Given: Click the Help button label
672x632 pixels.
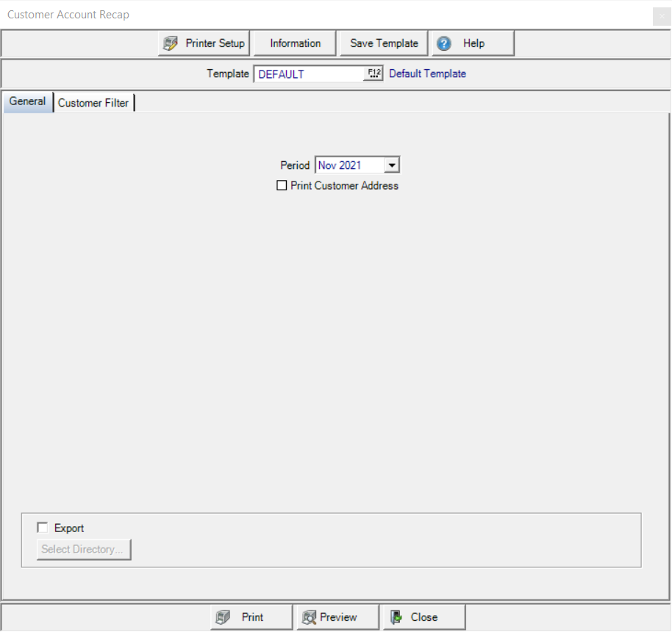Looking at the screenshot, I should click(x=474, y=43).
